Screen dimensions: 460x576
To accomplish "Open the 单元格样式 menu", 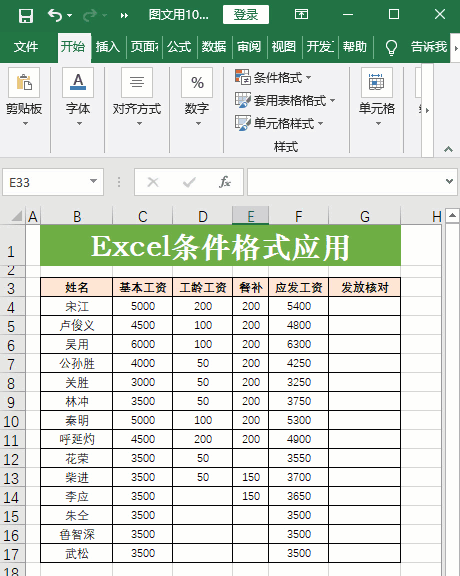I will pos(279,123).
